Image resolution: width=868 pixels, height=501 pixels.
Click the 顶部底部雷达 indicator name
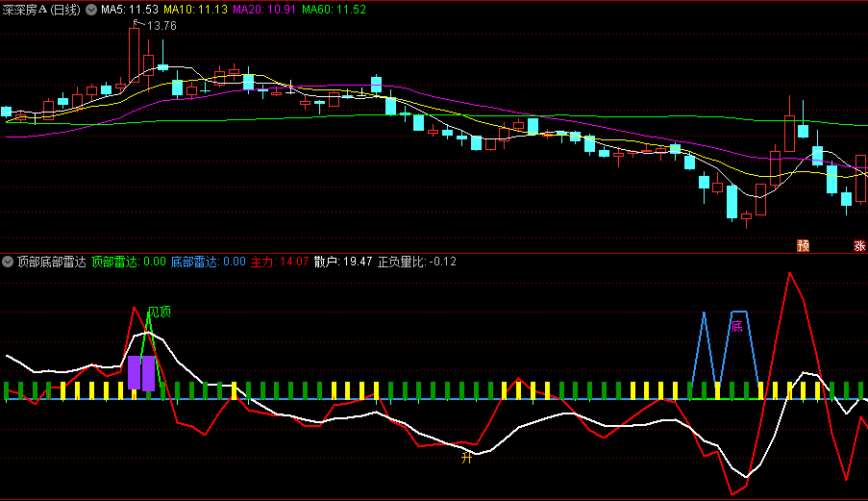(x=51, y=262)
